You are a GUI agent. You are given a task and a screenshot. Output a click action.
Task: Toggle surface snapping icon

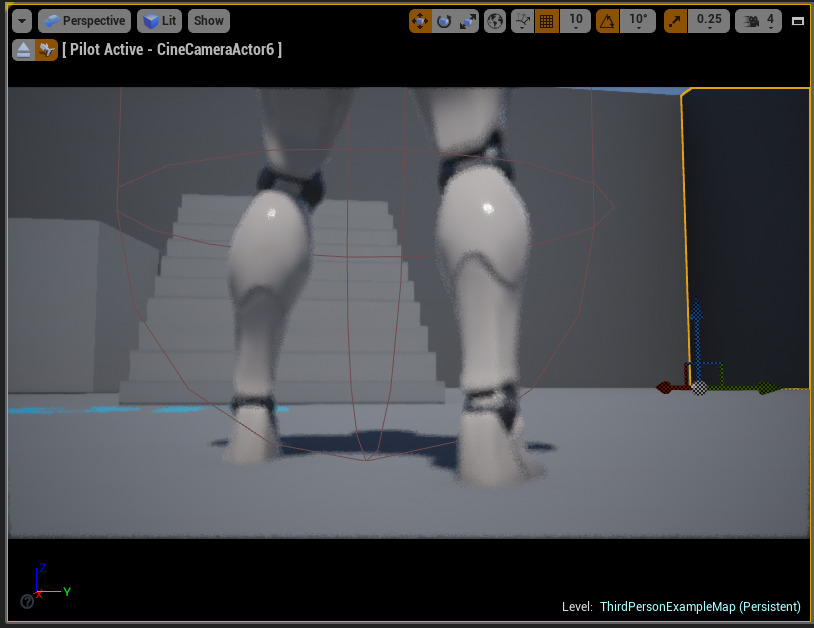pos(523,21)
